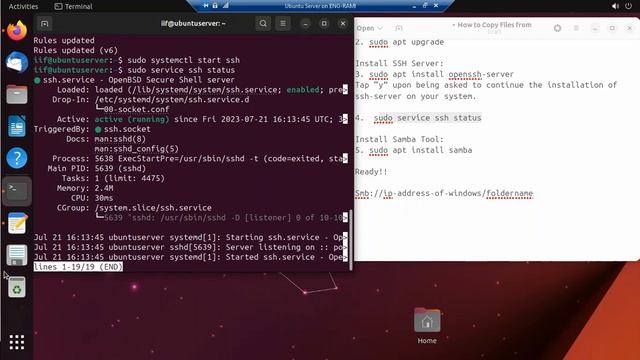This screenshot has width=640, height=360.
Task: Click 'sudo systemctl start ssh' command in Terminal
Action: (x=183, y=60)
